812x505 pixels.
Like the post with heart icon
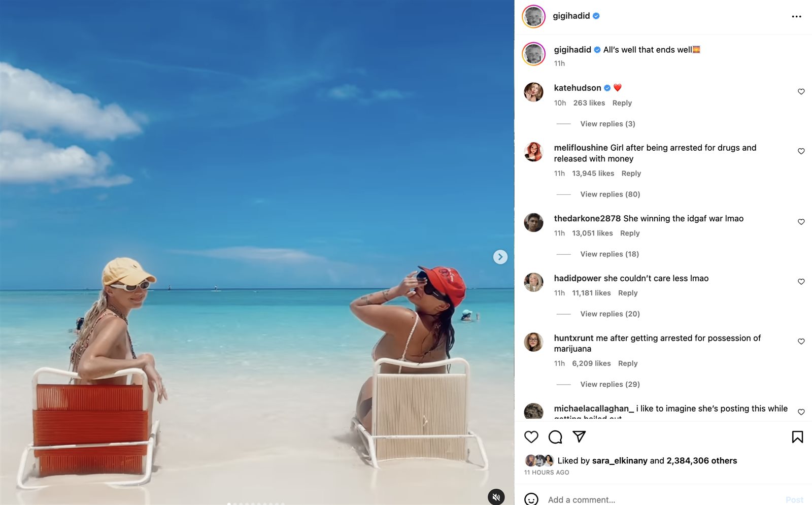coord(531,437)
